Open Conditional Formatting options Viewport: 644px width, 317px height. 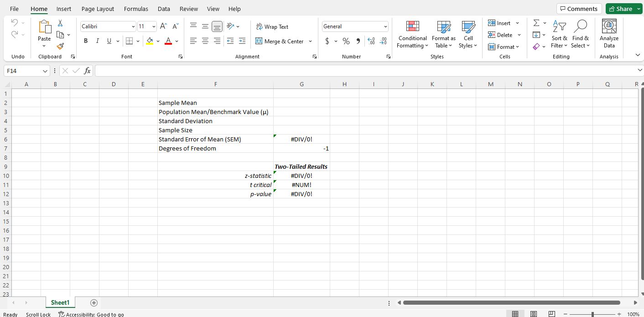(x=412, y=34)
